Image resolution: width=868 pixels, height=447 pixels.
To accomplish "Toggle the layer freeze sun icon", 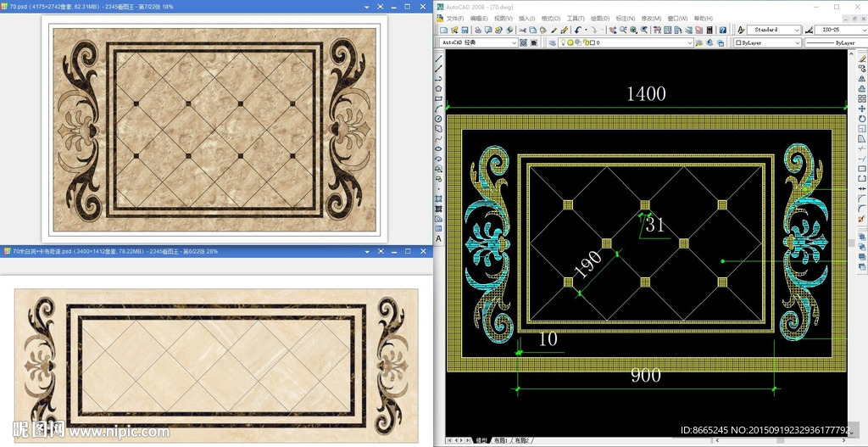I will coord(570,42).
